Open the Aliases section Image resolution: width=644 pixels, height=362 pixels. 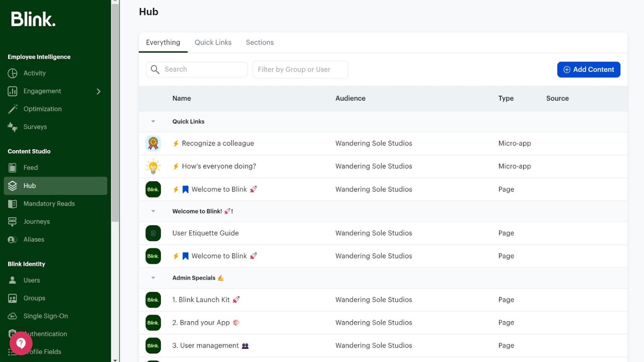(13, 239)
